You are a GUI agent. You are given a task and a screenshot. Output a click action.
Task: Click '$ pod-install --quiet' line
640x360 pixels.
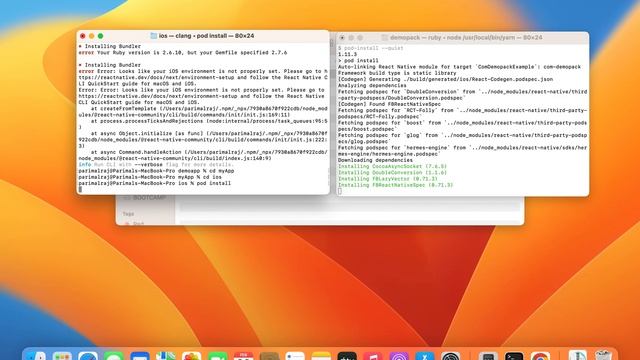pos(371,48)
